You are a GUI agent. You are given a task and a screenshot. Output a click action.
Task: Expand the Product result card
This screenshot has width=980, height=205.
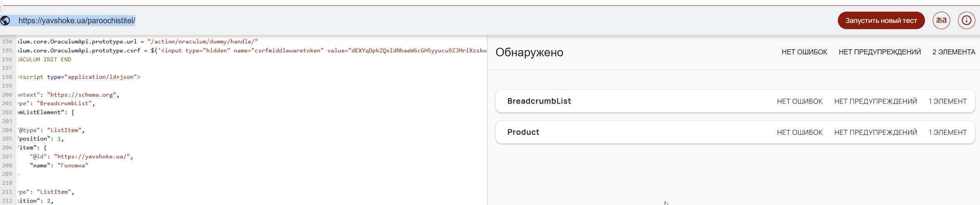coord(523,132)
